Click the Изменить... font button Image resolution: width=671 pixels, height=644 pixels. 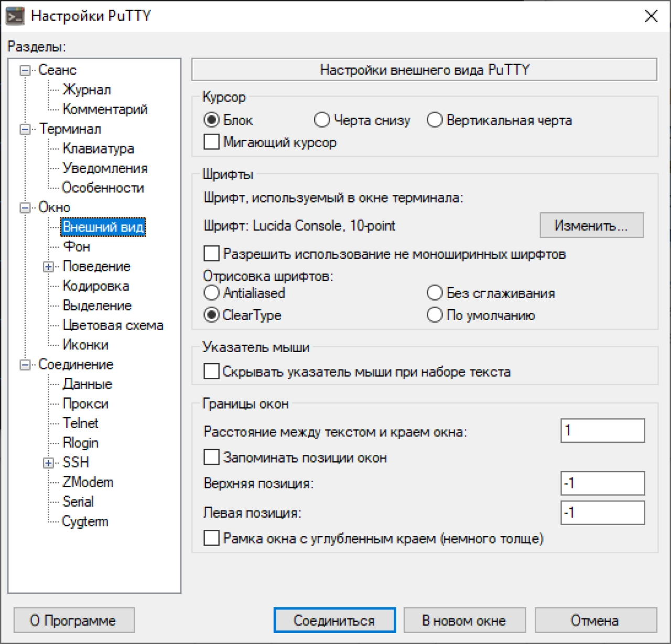tap(591, 225)
